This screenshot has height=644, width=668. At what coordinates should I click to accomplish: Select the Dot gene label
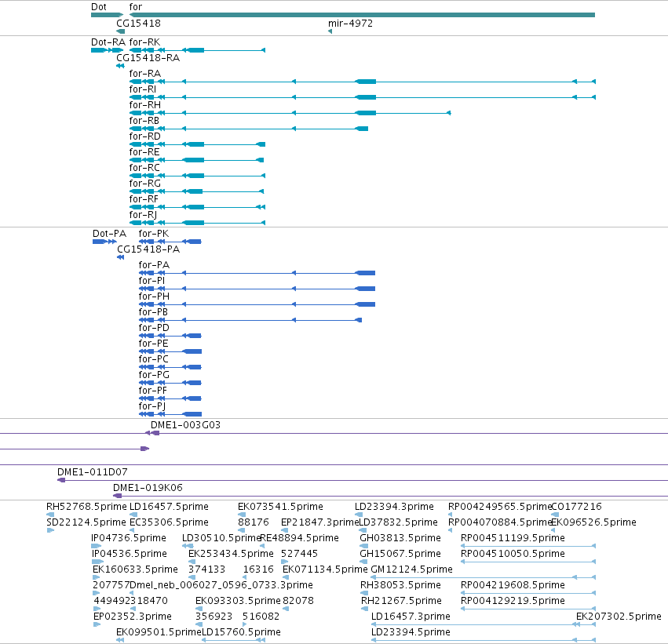[x=99, y=7]
